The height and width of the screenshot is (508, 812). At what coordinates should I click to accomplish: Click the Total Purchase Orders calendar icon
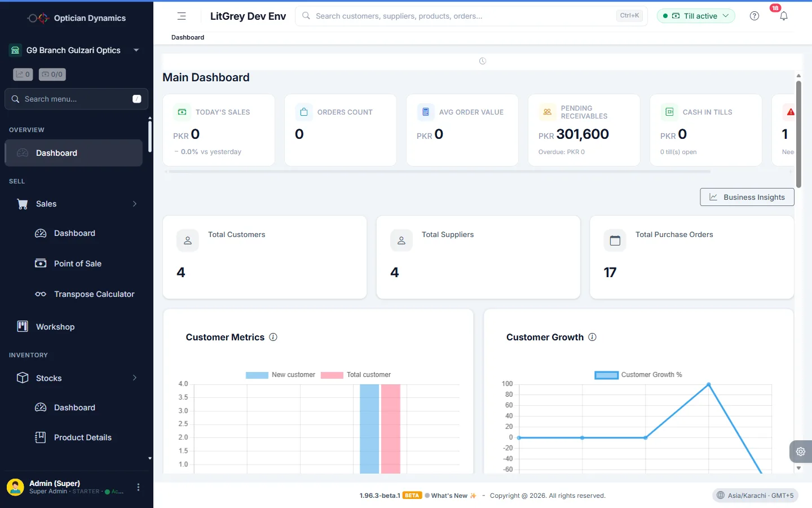pos(615,240)
